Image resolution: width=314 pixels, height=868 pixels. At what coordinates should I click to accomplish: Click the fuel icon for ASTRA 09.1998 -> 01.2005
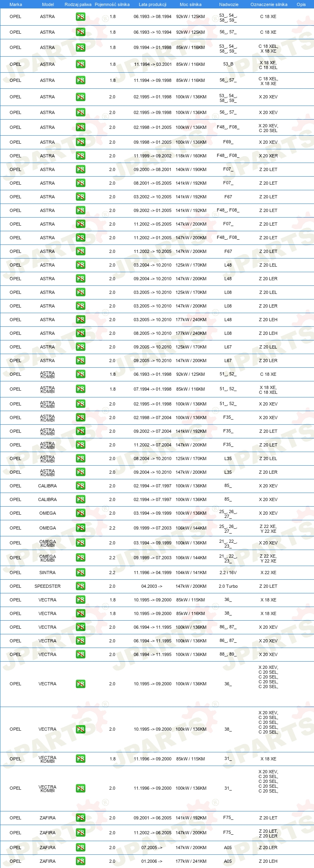pyautogui.click(x=80, y=142)
